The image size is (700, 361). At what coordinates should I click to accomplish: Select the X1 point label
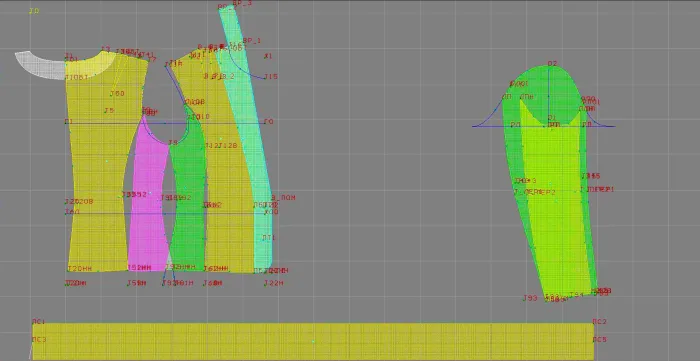pos(268,56)
